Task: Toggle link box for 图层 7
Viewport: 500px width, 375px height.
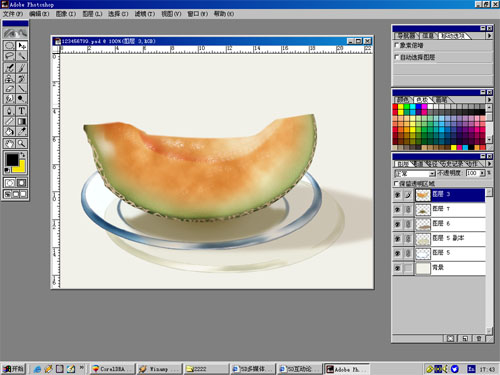Action: click(408, 210)
